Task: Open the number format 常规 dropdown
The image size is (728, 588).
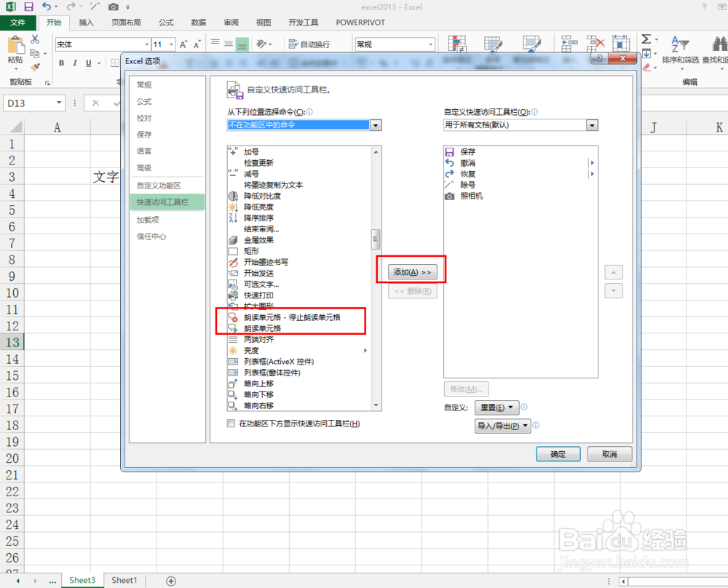Action: click(431, 44)
